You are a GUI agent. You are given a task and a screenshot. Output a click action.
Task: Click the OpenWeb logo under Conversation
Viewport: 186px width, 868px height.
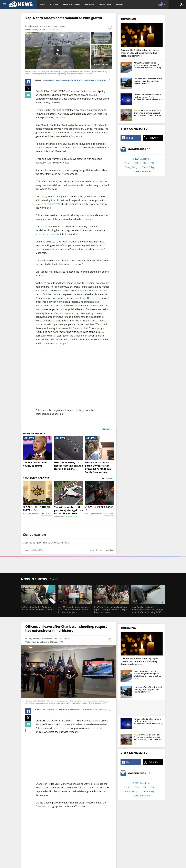[38, 550]
